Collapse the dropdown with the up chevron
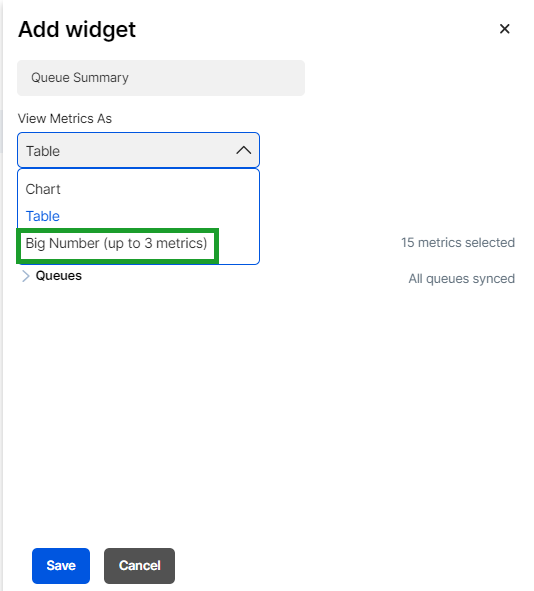This screenshot has height=591, width=534. (x=243, y=150)
